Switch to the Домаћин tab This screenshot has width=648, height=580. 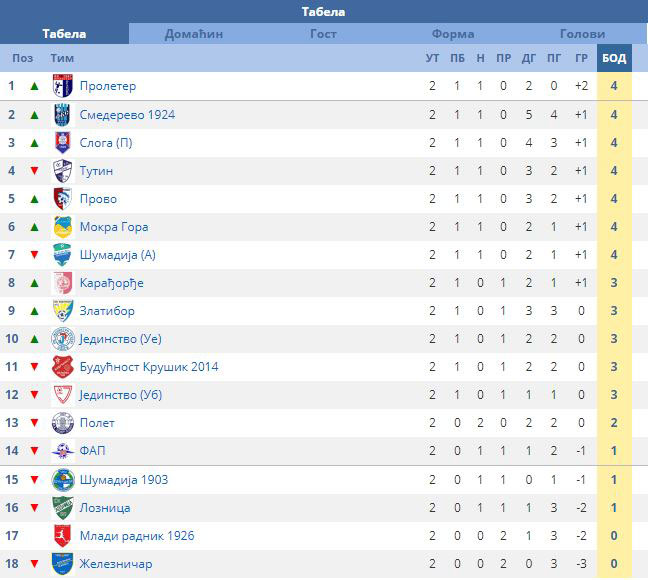[x=194, y=34]
